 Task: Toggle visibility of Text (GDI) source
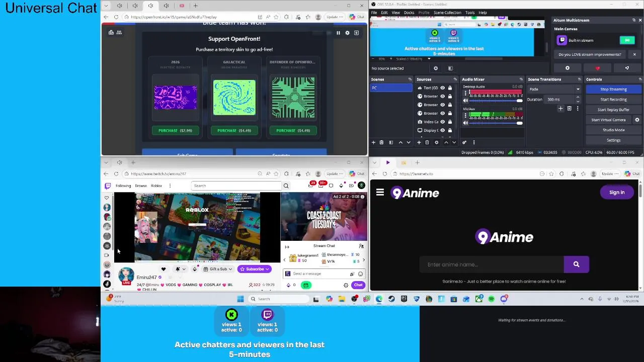pos(443,88)
